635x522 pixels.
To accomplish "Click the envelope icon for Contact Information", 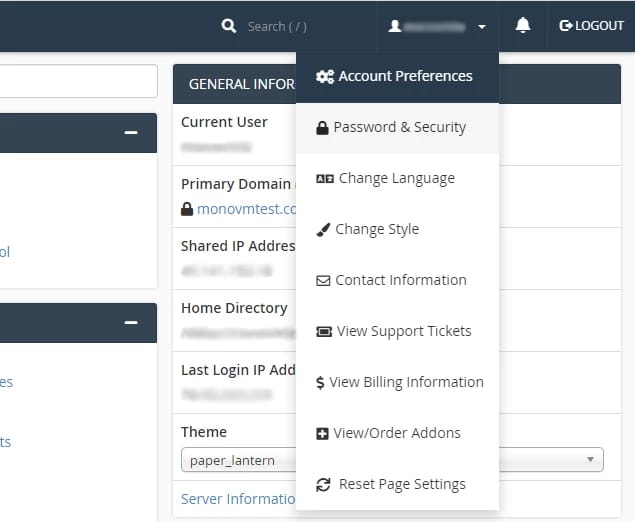I will (323, 280).
